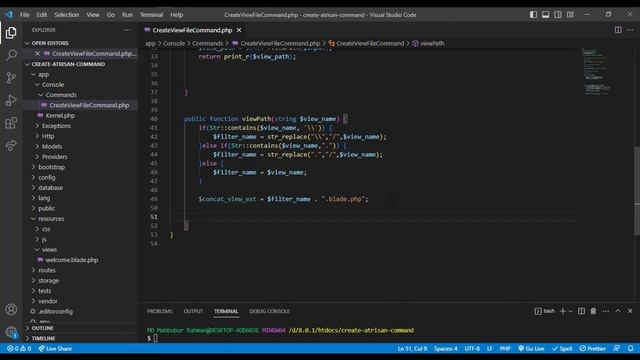Kill terminal with the trash icon

coord(593,311)
